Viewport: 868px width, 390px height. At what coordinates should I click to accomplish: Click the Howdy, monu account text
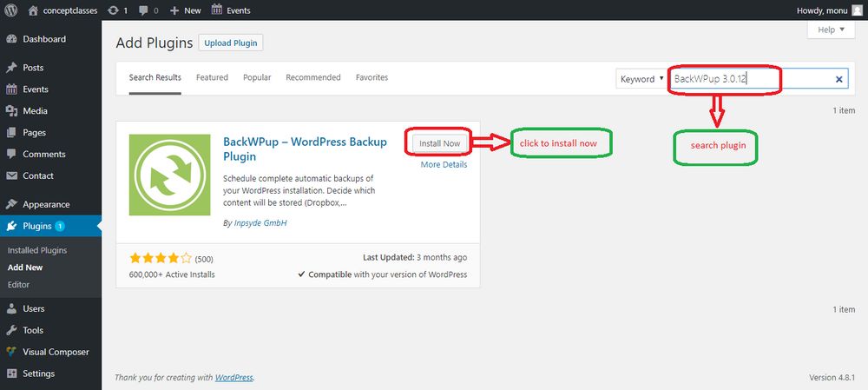pos(821,10)
